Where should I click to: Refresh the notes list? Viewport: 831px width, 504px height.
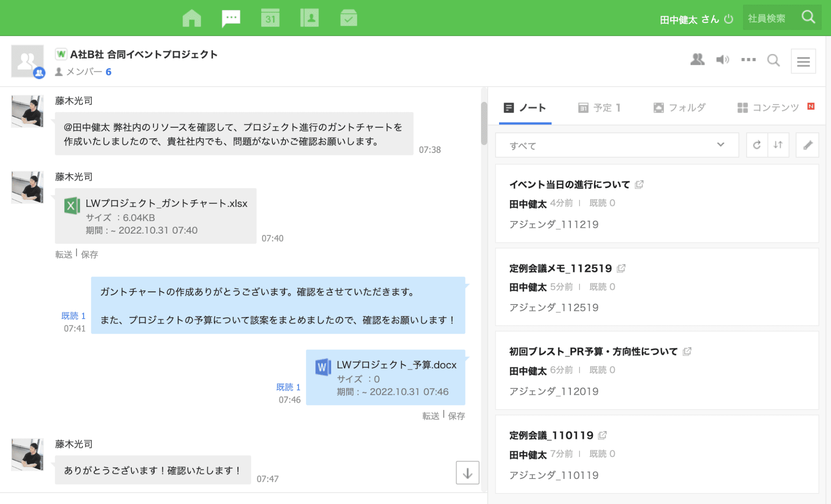pyautogui.click(x=757, y=145)
